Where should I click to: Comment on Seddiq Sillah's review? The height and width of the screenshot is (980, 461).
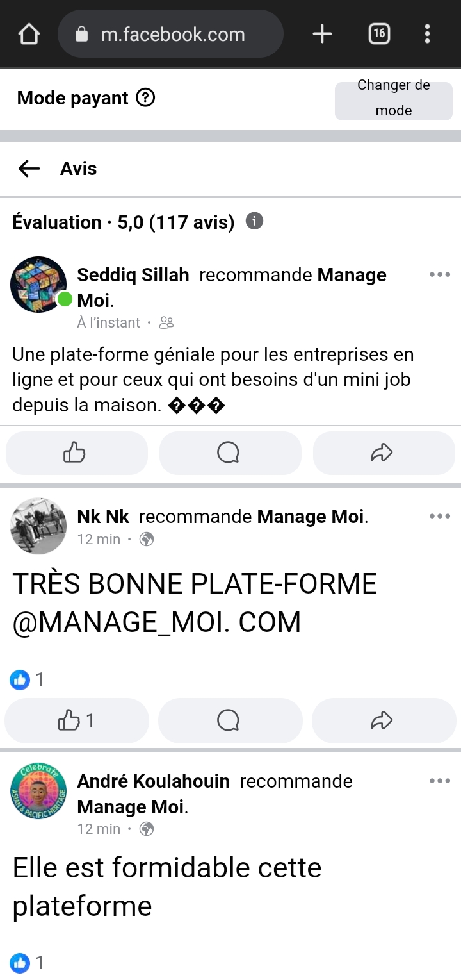[229, 453]
